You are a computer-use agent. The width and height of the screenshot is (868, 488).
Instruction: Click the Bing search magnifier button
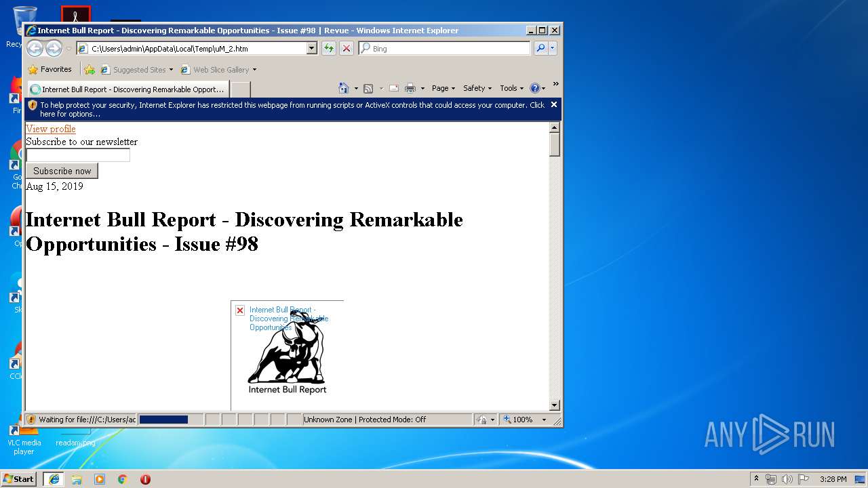tap(540, 48)
